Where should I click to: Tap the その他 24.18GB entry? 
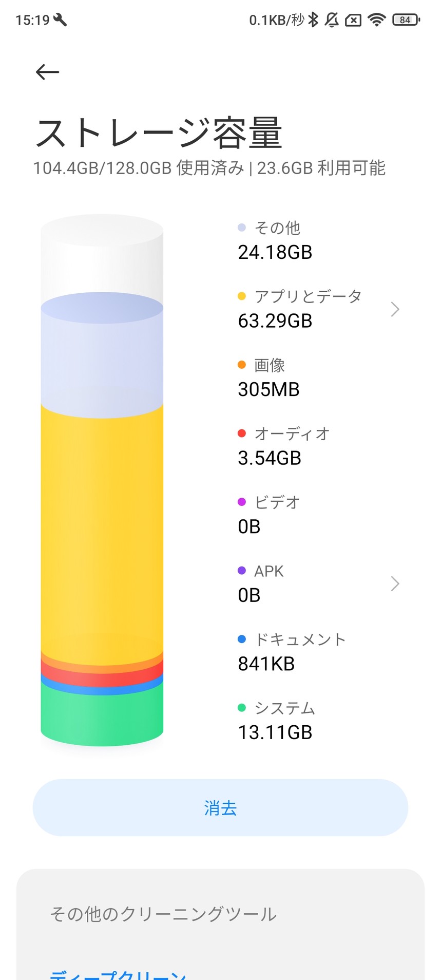(x=275, y=240)
